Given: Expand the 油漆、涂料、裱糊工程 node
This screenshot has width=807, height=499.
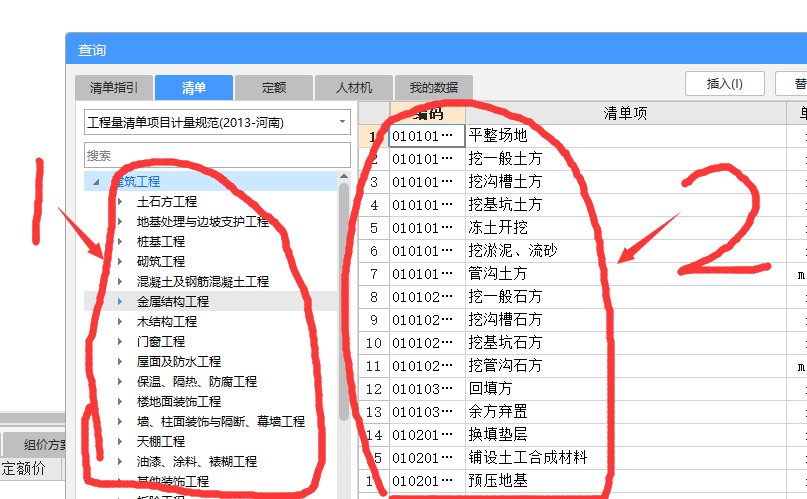Looking at the screenshot, I should (120, 461).
